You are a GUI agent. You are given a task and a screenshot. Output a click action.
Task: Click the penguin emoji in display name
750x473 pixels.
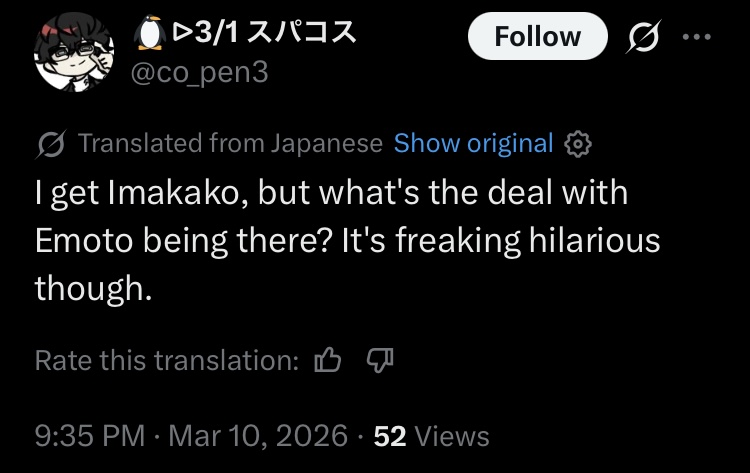[150, 32]
